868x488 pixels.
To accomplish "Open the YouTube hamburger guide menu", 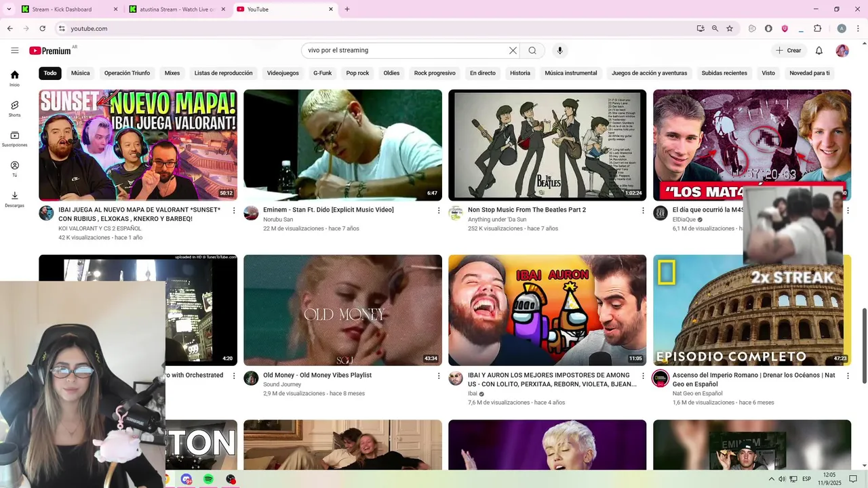I will point(15,50).
